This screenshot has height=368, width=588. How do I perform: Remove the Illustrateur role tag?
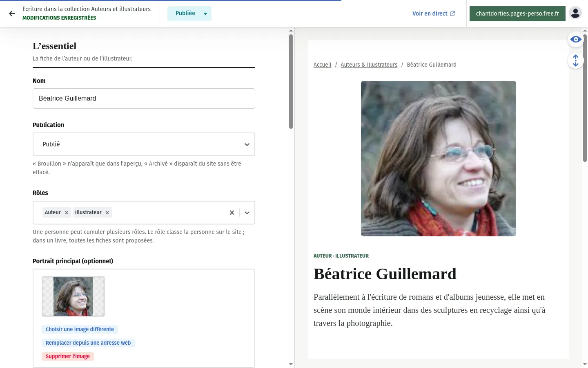click(x=107, y=213)
